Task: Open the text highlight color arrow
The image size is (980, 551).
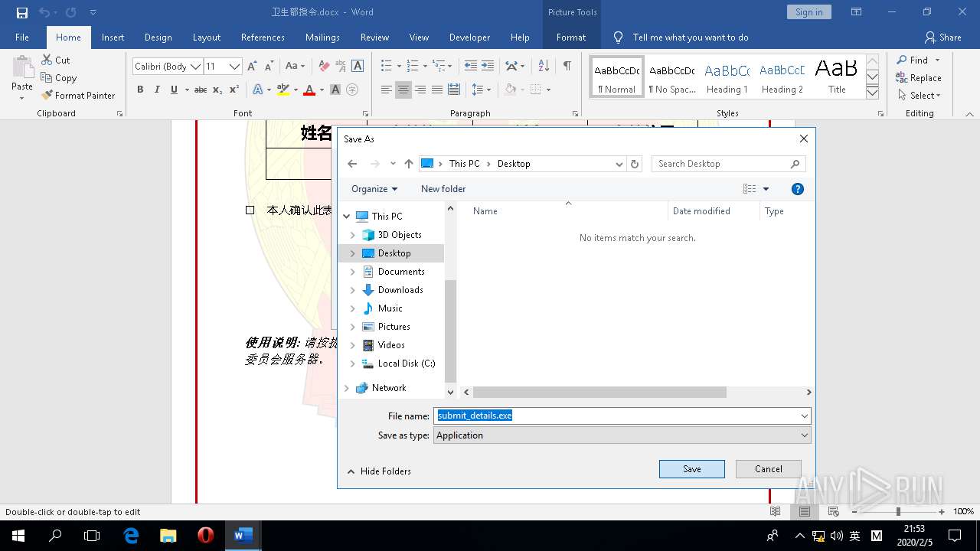Action: [296, 90]
